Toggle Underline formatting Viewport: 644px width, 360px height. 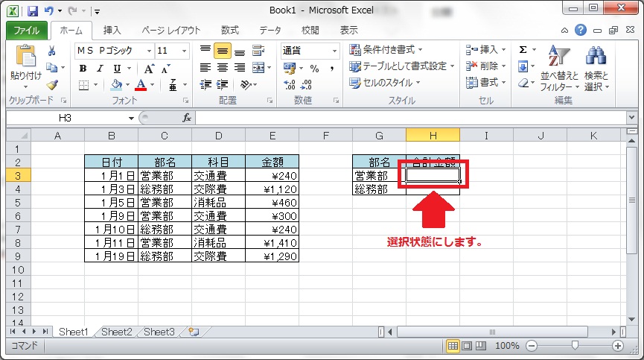coord(117,69)
